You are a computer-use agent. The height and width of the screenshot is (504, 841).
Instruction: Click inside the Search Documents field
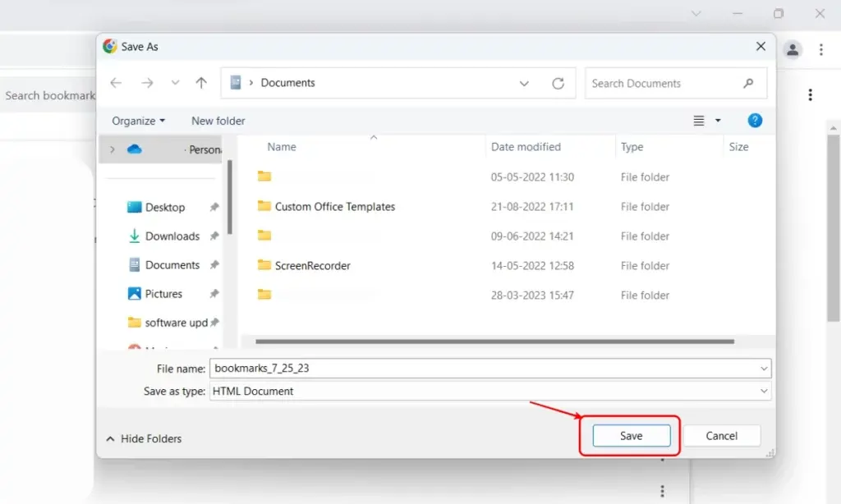665,83
